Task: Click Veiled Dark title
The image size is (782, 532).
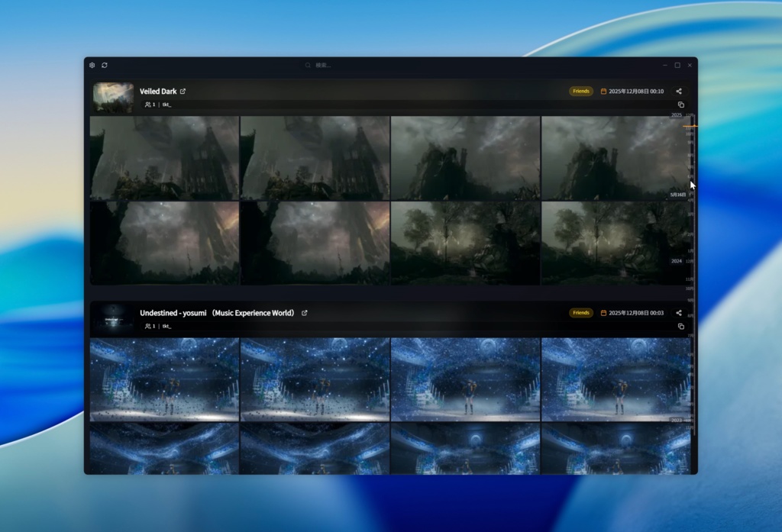Action: point(158,92)
